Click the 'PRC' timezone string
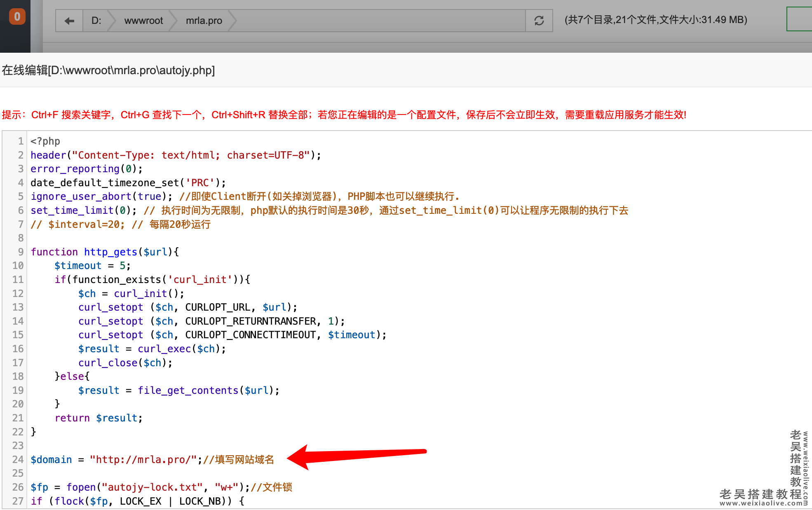 coord(200,182)
